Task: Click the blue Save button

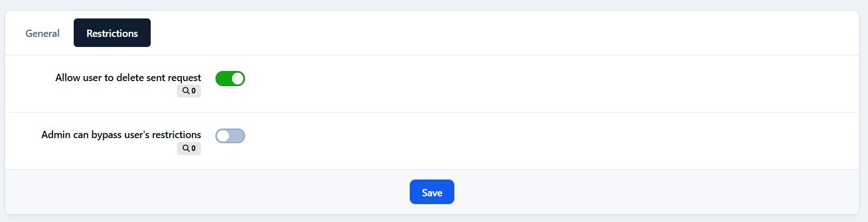Action: click(x=432, y=192)
